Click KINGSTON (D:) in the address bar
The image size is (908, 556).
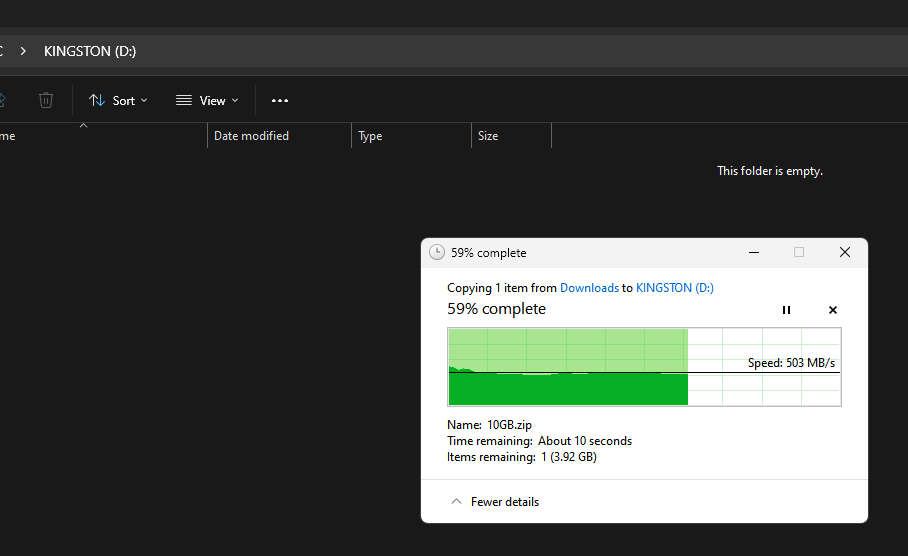pyautogui.click(x=90, y=51)
